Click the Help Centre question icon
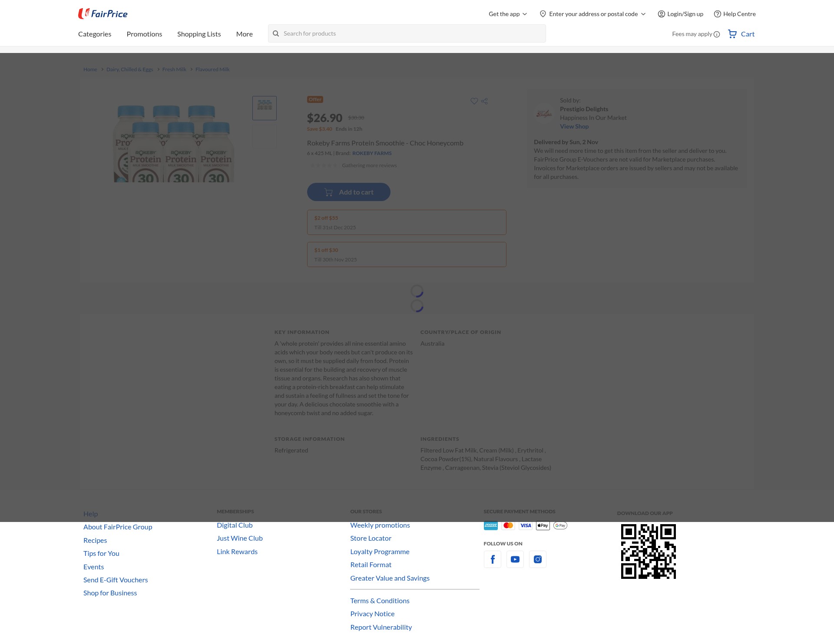The height and width of the screenshot is (644, 834). coord(718,14)
